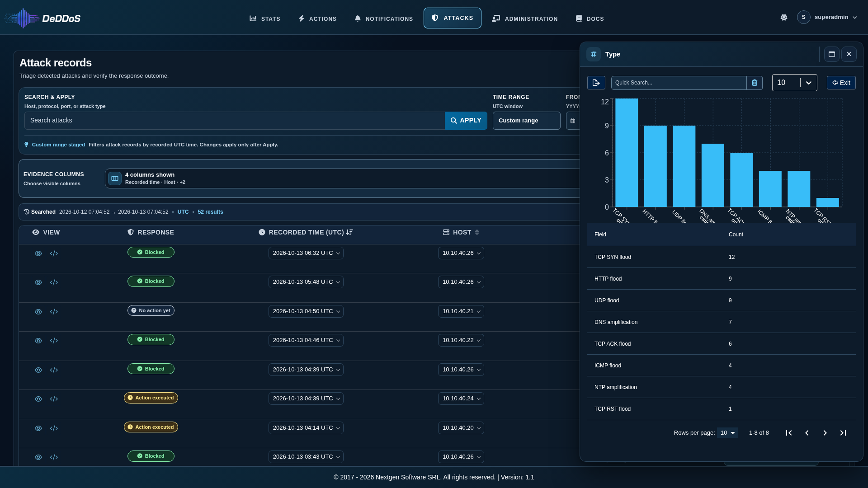The image size is (868, 488).
Task: Expand the superadmin user menu
Action: (x=827, y=17)
